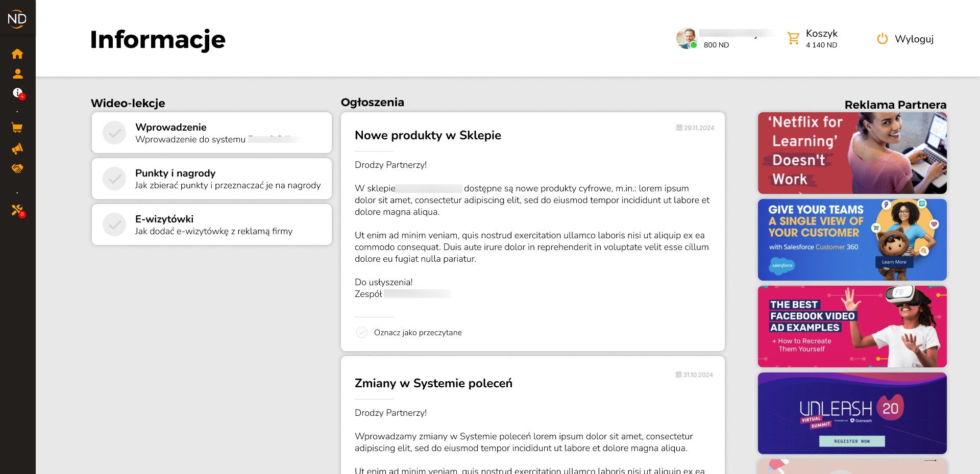The width and height of the screenshot is (980, 474).
Task: Toggle the Wprowadzenie lesson checkmark
Action: pos(114,133)
